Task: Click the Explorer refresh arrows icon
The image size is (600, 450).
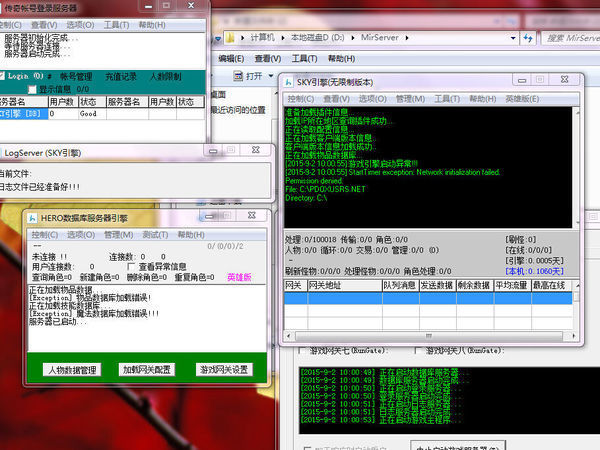Action: click(523, 38)
